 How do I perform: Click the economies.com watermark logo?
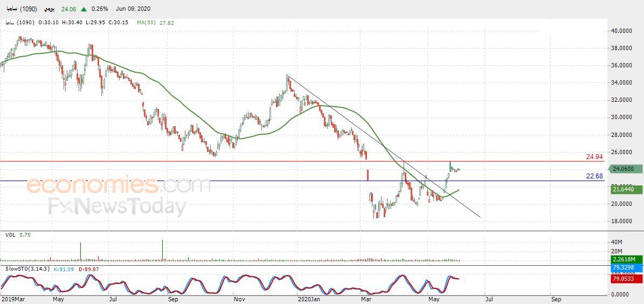coord(118,185)
